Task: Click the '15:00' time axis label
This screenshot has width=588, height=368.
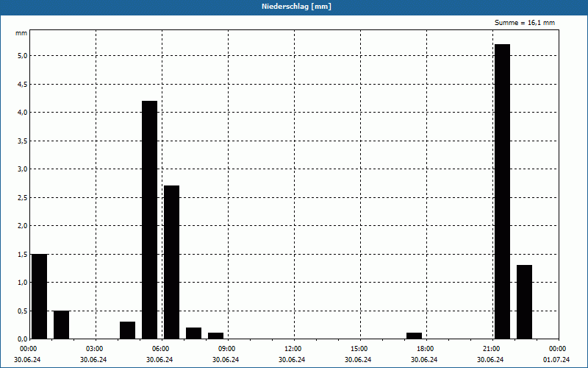Action: pos(359,349)
